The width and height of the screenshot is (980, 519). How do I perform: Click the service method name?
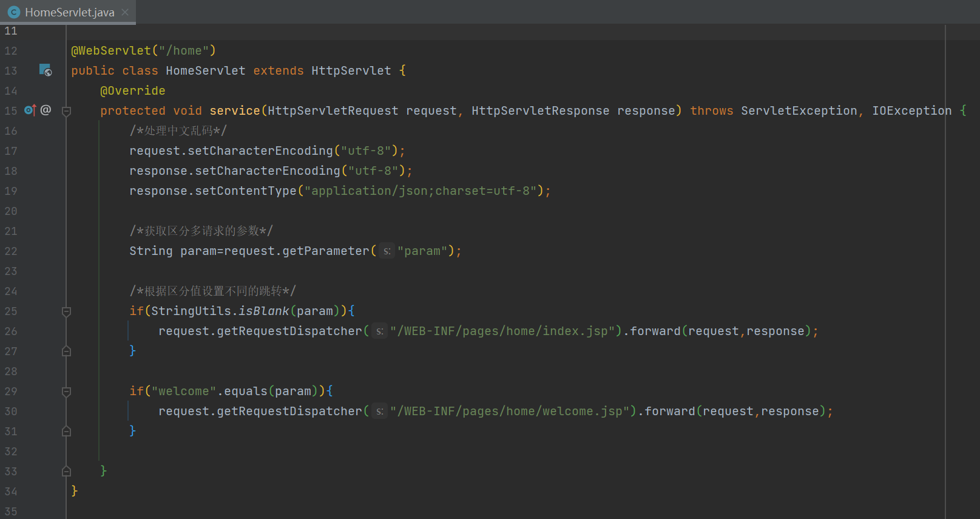pyautogui.click(x=235, y=110)
